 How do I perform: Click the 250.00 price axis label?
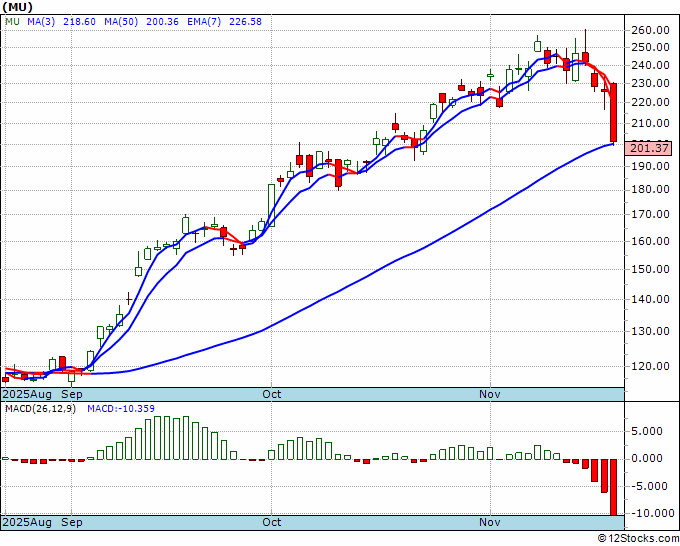click(x=650, y=47)
